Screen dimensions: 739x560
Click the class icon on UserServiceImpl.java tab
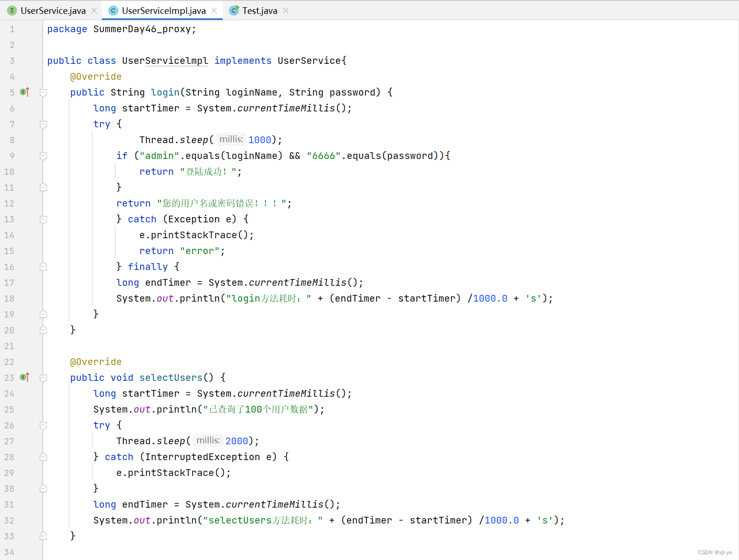[x=113, y=11]
